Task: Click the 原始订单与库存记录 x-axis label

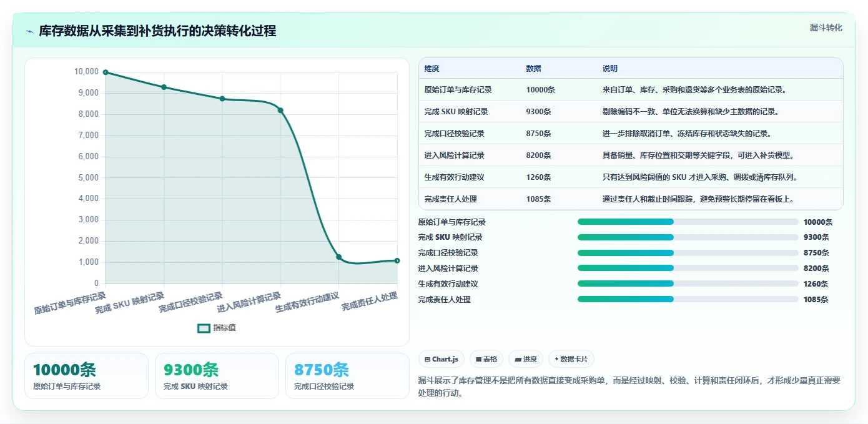Action: (70, 303)
